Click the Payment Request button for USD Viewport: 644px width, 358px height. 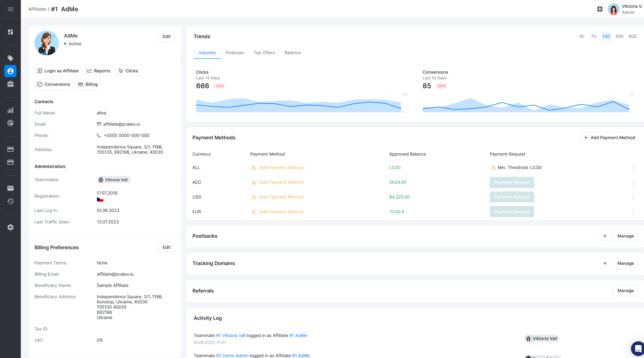(512, 196)
